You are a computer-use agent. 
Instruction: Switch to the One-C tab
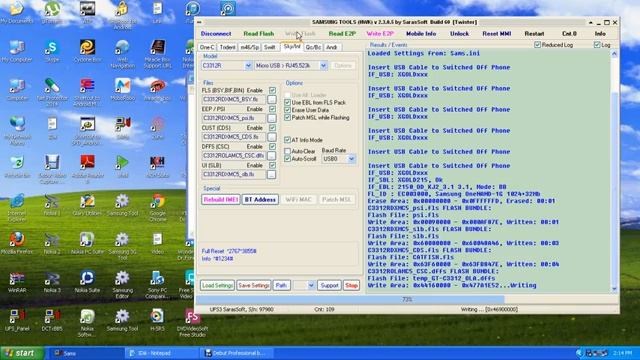coord(207,47)
